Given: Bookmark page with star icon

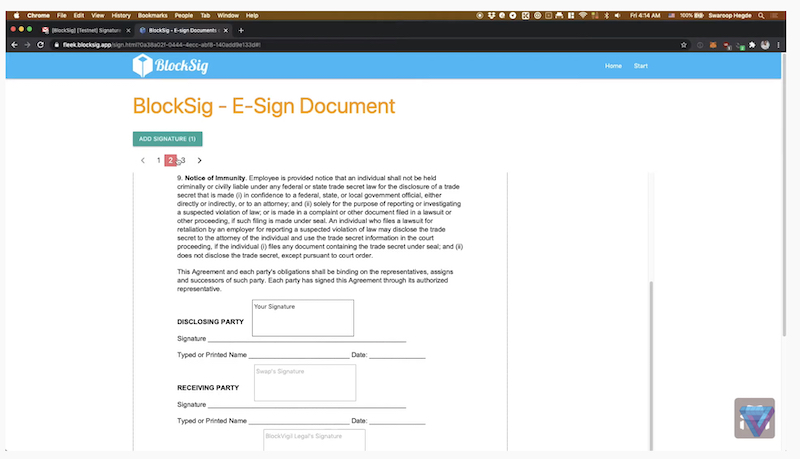Looking at the screenshot, I should pyautogui.click(x=684, y=45).
